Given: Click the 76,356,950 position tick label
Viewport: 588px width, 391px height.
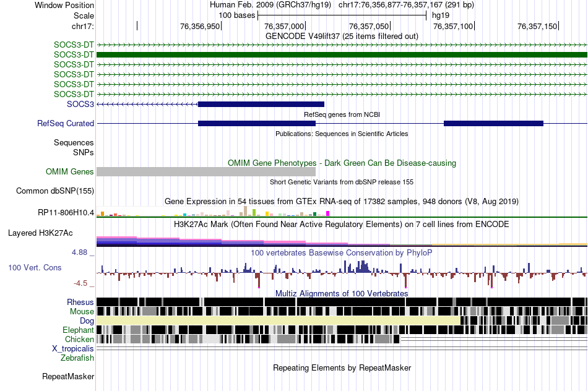Looking at the screenshot, I should pos(200,26).
